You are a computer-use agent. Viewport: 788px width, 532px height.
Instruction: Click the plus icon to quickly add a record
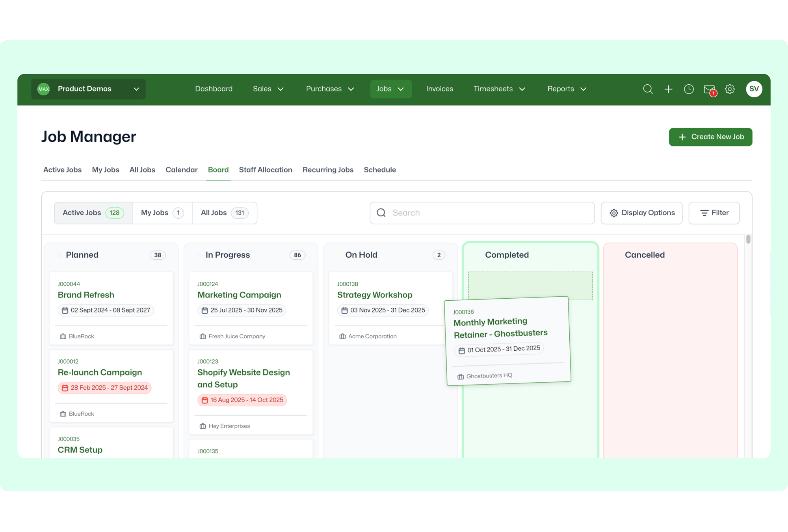(669, 89)
